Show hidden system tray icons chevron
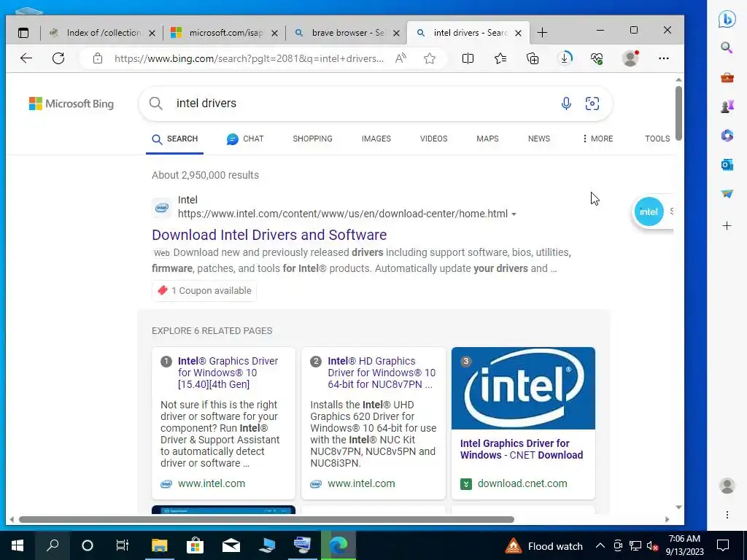747x560 pixels. point(600,545)
